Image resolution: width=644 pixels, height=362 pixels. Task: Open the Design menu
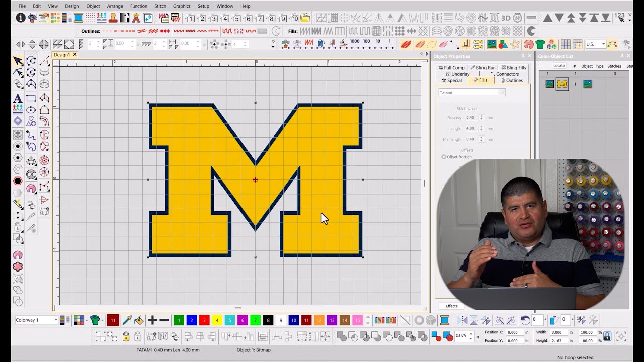coord(72,6)
